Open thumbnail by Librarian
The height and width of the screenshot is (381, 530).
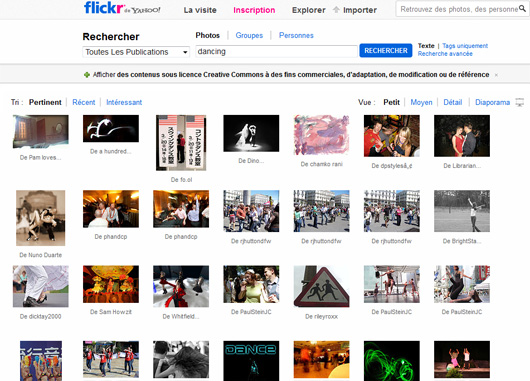pos(462,136)
